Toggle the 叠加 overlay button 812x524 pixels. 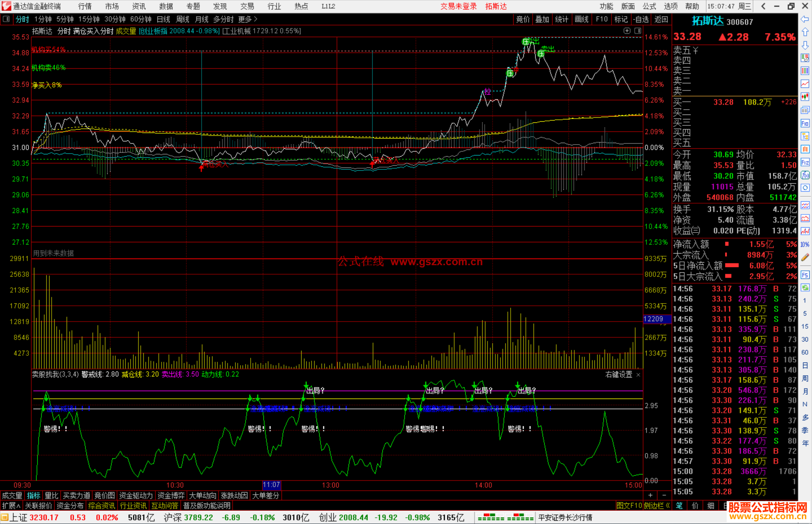point(542,19)
